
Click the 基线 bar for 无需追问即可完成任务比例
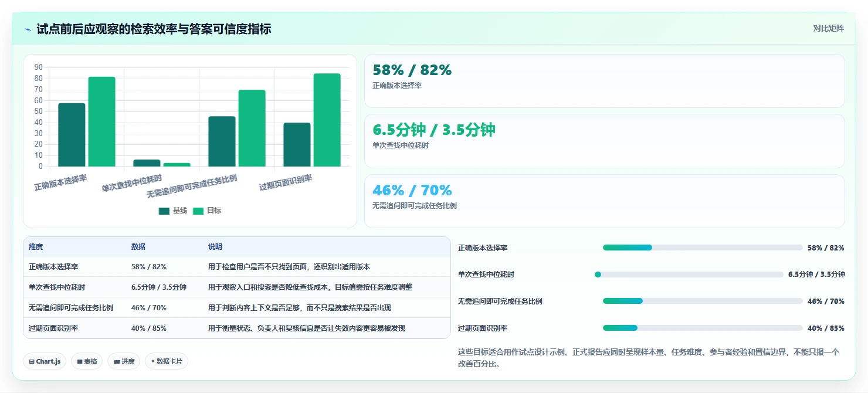point(222,141)
